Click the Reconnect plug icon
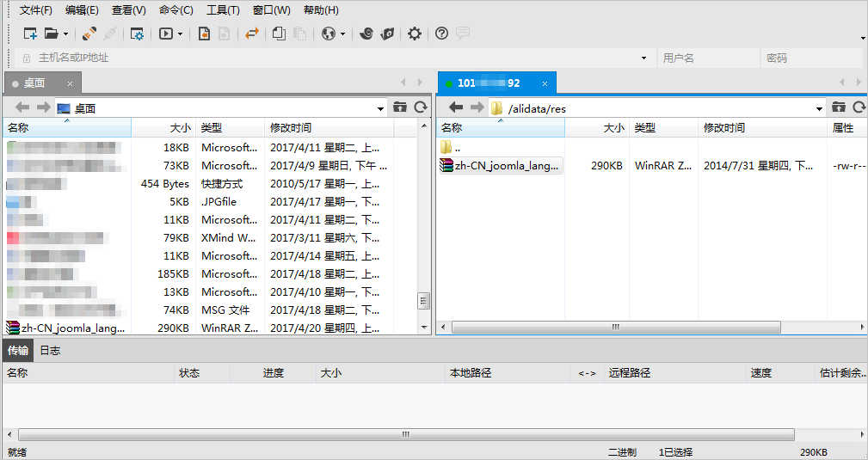868x460 pixels. click(x=89, y=34)
